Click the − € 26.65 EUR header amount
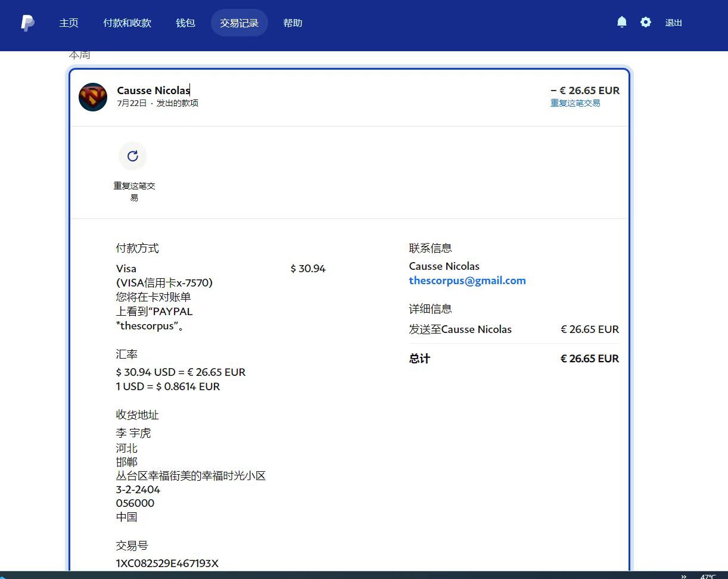Viewport: 728px width, 579px height. click(585, 91)
